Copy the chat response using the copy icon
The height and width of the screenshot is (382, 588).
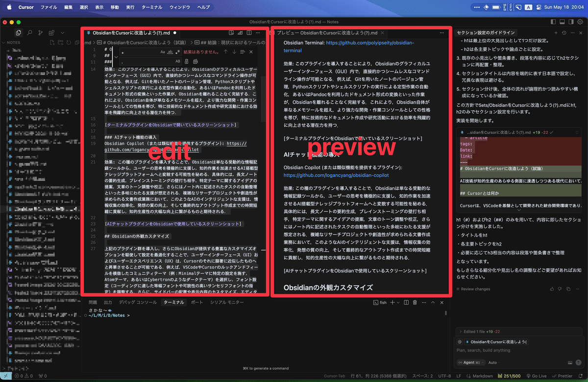(x=568, y=289)
